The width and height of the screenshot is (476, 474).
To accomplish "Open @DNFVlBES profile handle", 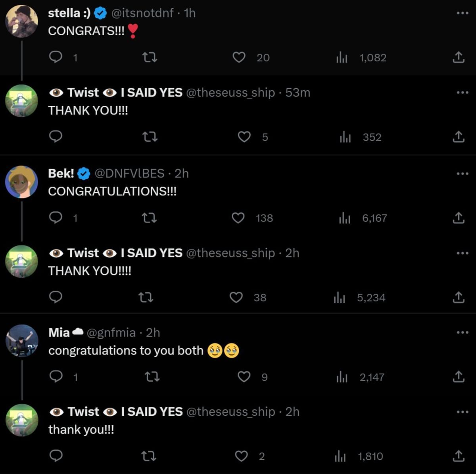I will (129, 174).
